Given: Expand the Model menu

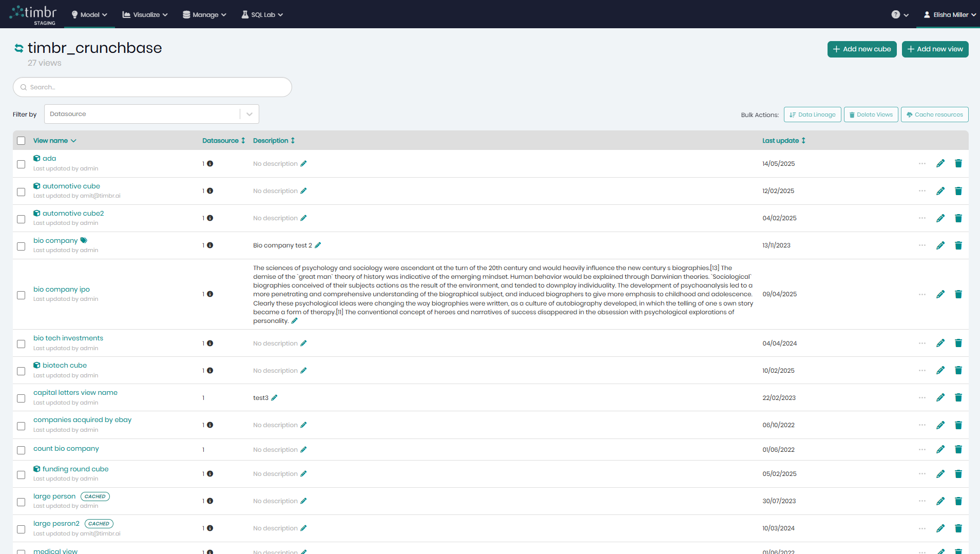Looking at the screenshot, I should point(89,14).
